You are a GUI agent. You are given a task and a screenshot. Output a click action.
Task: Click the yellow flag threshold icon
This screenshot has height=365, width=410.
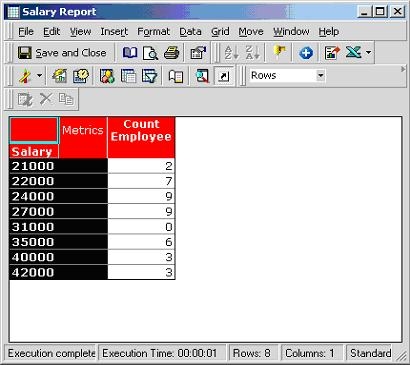[x=279, y=53]
